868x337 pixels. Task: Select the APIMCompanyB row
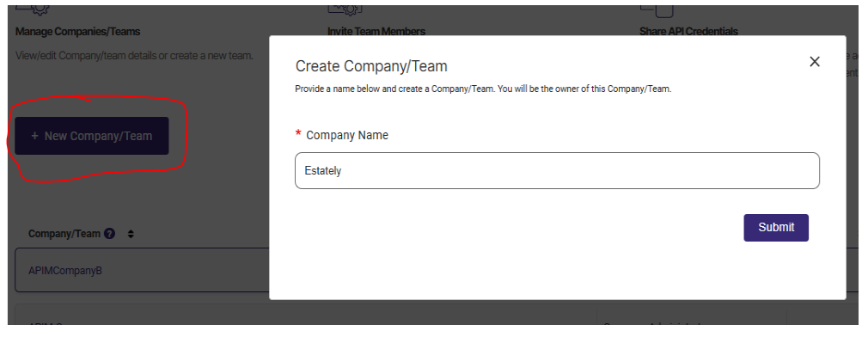coord(143,270)
